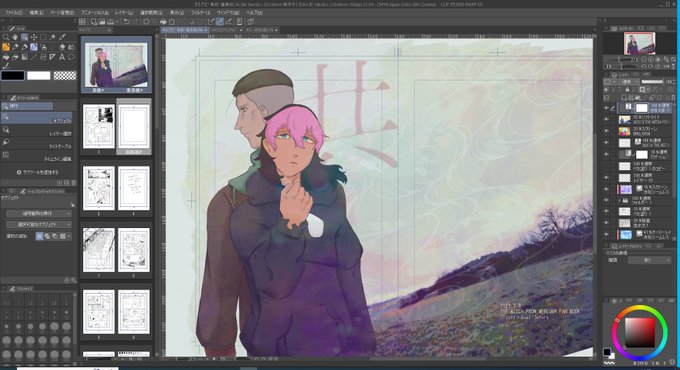
Task: Select the Eyedropper tool
Action: (62, 37)
